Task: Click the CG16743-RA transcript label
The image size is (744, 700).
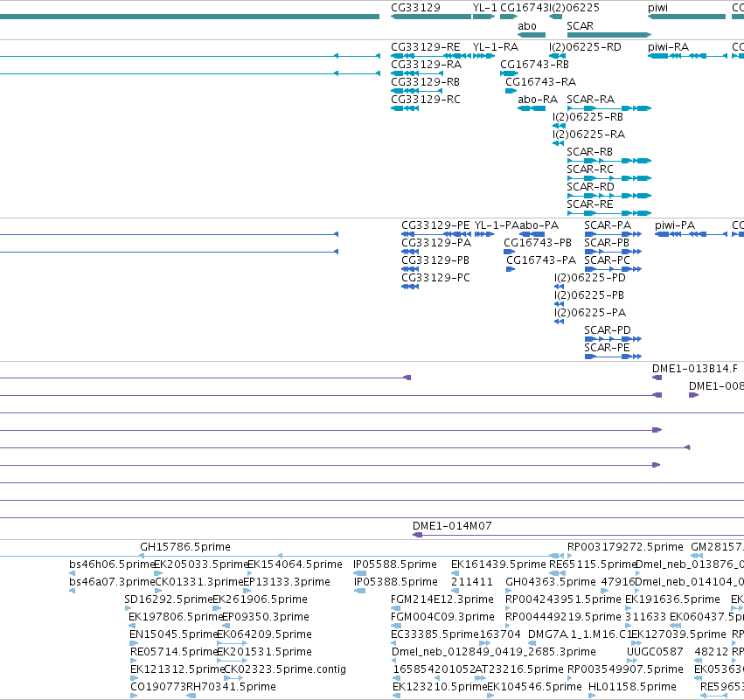Action: (540, 82)
